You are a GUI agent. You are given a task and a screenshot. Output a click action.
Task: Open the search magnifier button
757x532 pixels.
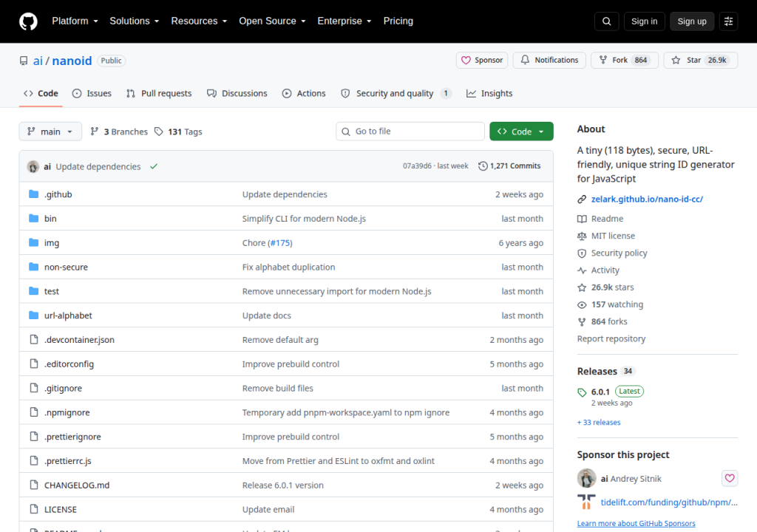[606, 21]
